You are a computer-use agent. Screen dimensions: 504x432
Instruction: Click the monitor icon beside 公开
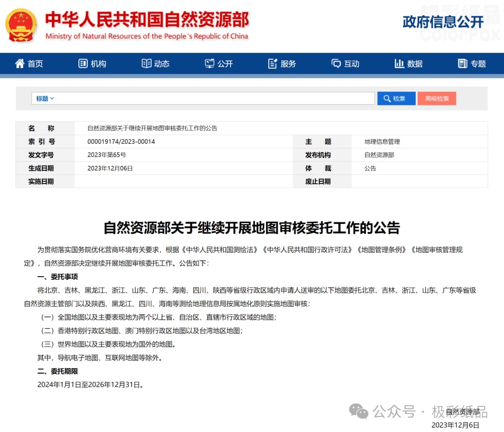click(x=210, y=63)
